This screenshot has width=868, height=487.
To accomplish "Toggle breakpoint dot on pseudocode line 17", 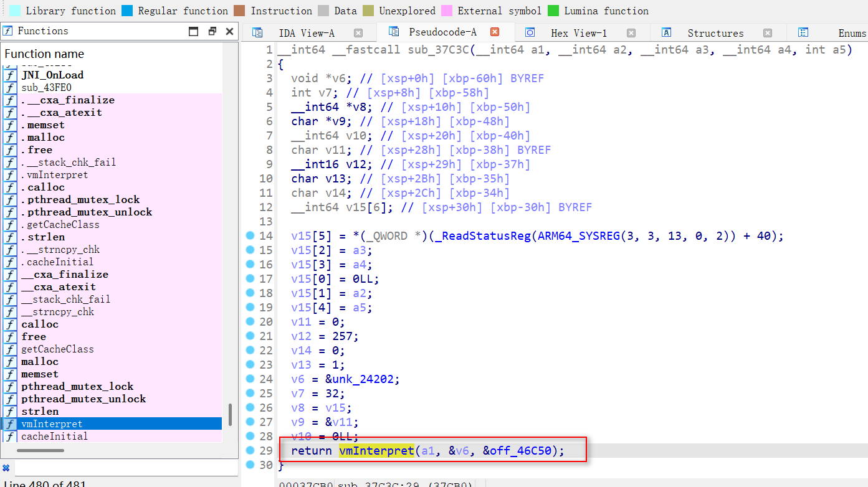I will point(250,278).
